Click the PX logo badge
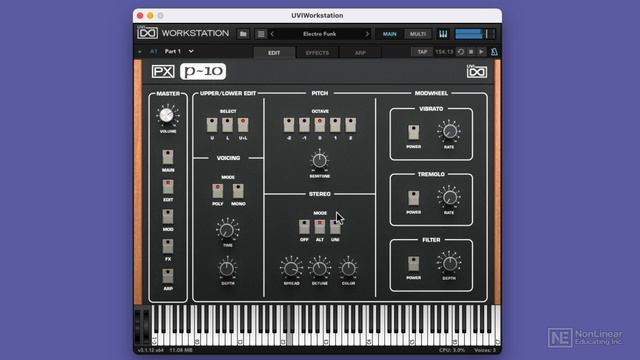640x360 pixels. [x=163, y=71]
